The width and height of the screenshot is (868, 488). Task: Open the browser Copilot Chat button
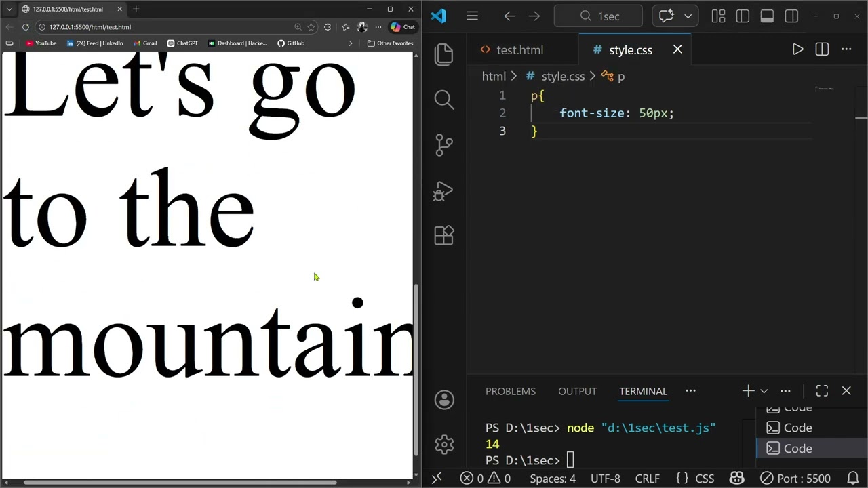pyautogui.click(x=402, y=27)
